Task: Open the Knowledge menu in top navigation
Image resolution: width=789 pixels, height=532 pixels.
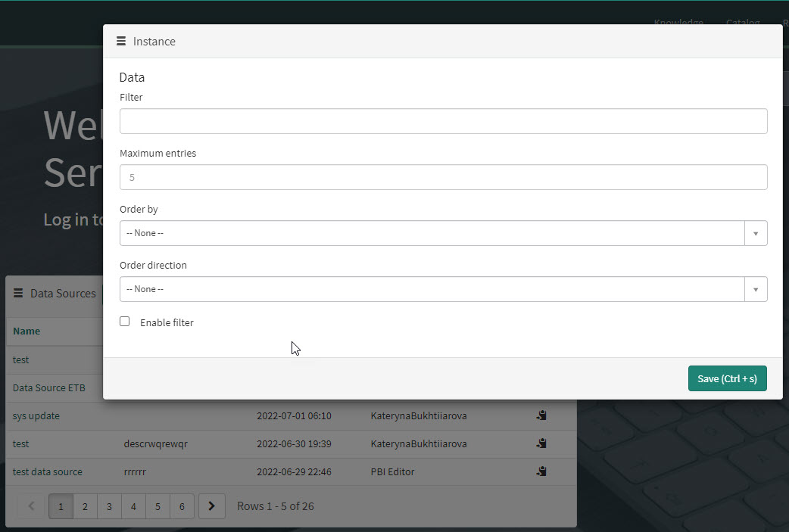Action: [x=678, y=23]
